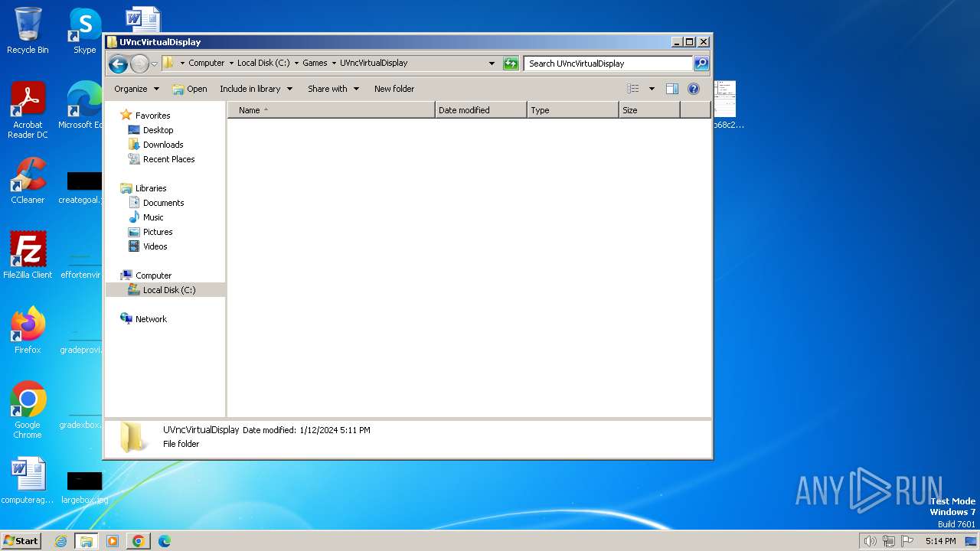Toggle the preview pane icon
This screenshot has width=980, height=551.
[672, 89]
